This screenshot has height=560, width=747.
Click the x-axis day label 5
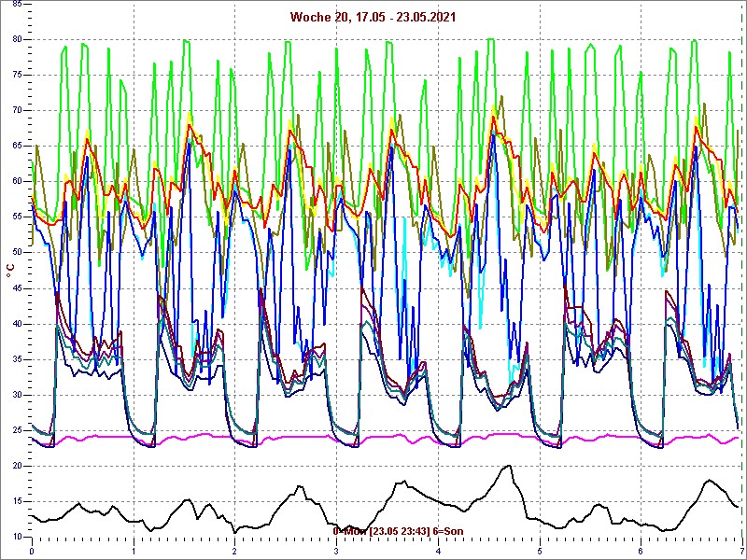pos(540,553)
